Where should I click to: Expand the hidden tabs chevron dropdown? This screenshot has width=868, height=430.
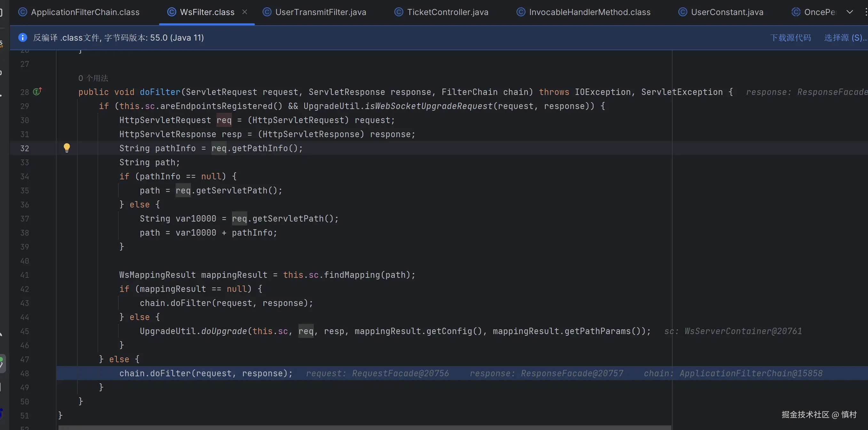[x=849, y=12]
